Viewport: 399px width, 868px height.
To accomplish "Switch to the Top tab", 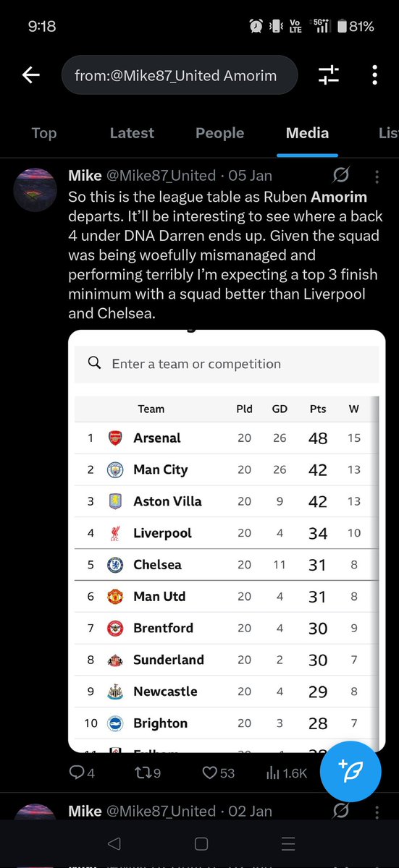I will (44, 133).
